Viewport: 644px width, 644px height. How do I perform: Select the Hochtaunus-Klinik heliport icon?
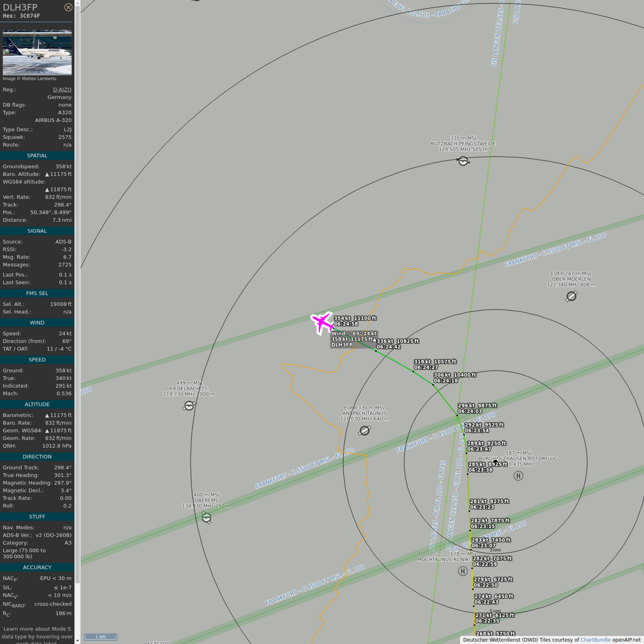coord(463,571)
